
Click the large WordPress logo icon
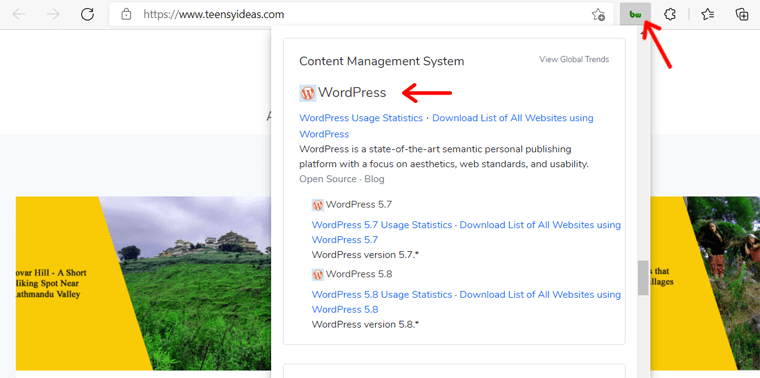[308, 93]
